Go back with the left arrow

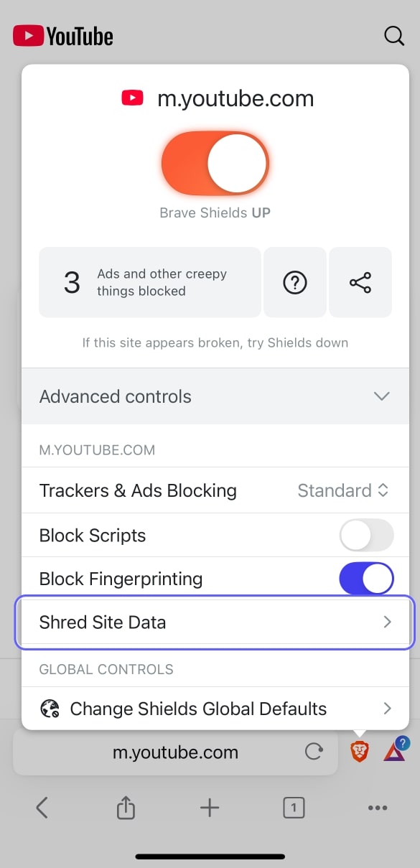click(42, 808)
